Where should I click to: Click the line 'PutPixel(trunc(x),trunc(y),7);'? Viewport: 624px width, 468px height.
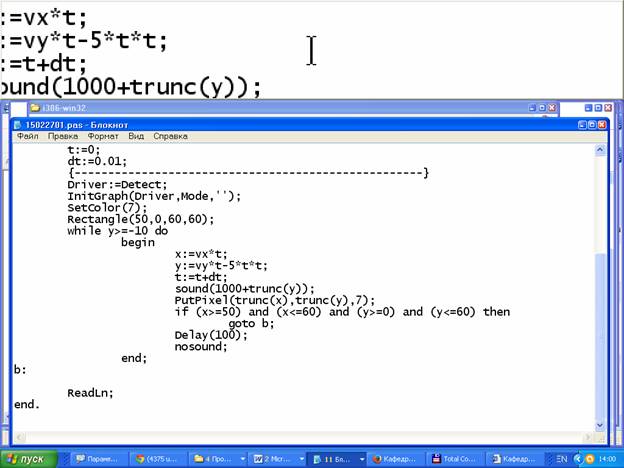click(x=275, y=300)
